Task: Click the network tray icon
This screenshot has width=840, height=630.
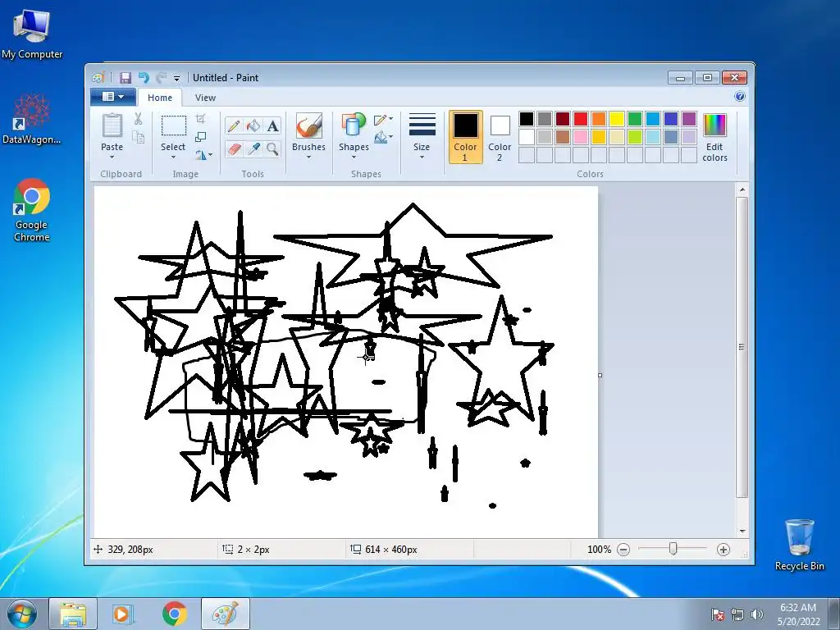Action: coord(737,614)
